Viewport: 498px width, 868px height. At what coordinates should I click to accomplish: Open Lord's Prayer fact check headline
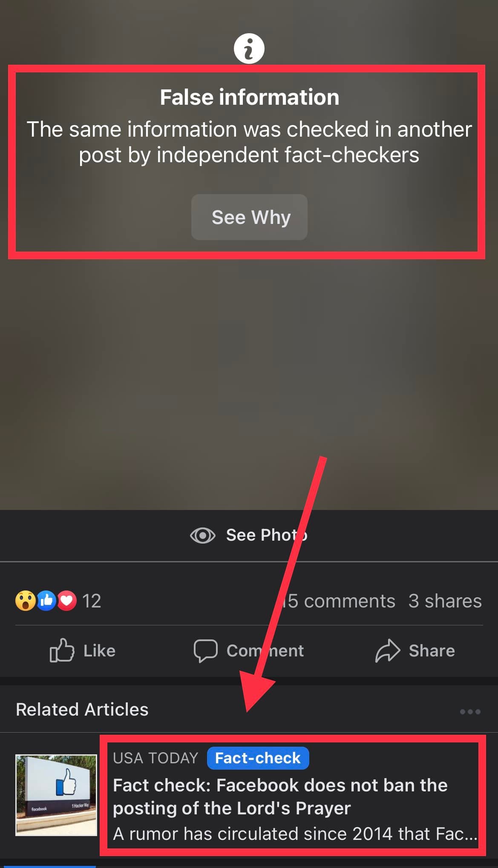(x=280, y=796)
